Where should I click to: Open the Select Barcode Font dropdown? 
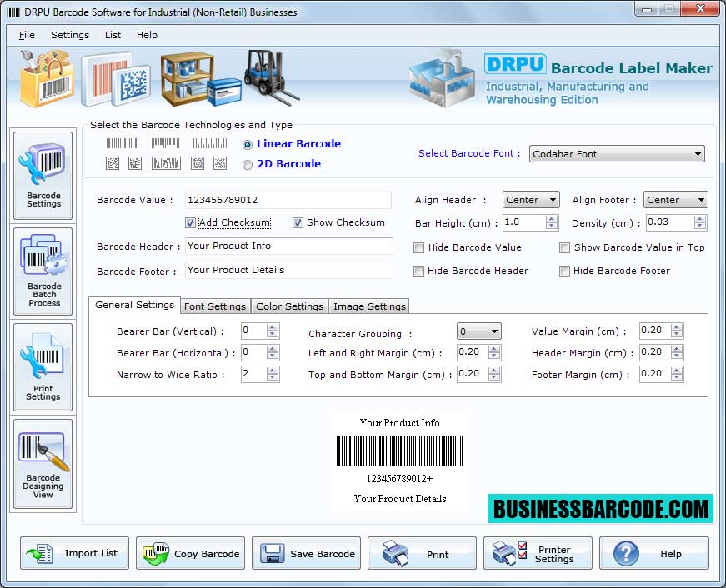point(617,154)
